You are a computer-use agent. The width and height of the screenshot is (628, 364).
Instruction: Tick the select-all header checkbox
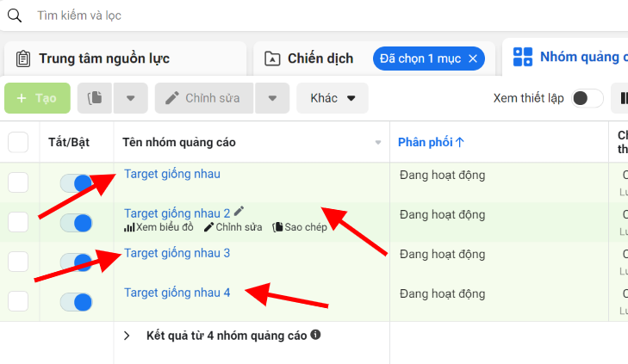[x=18, y=142]
